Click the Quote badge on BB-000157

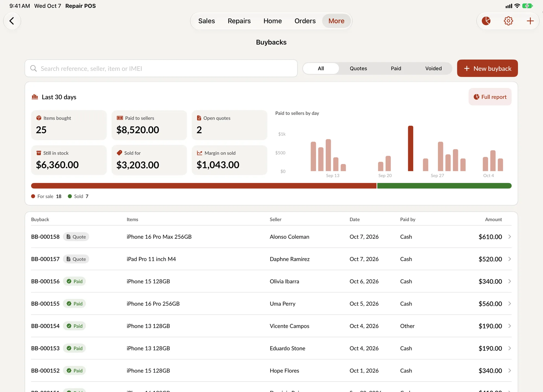point(76,259)
